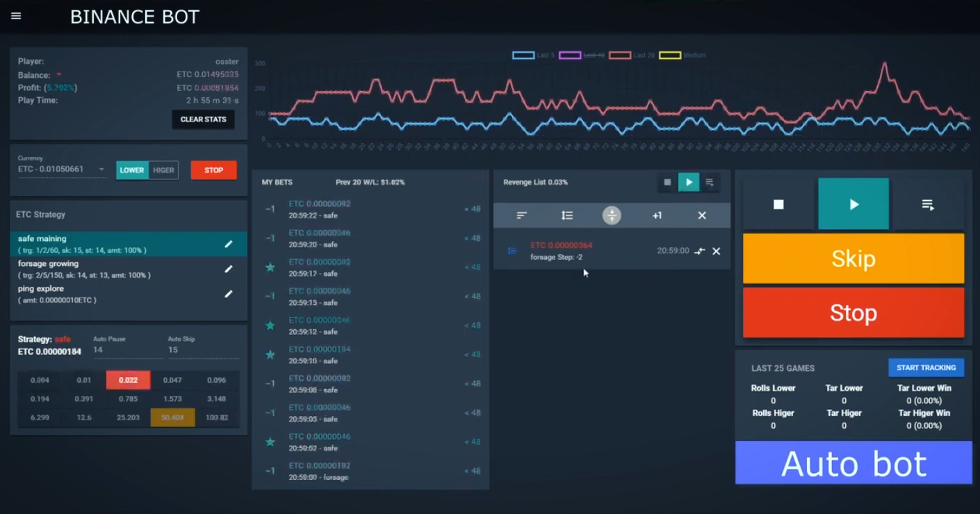
Task: Toggle bet direction to LOWER
Action: click(132, 170)
